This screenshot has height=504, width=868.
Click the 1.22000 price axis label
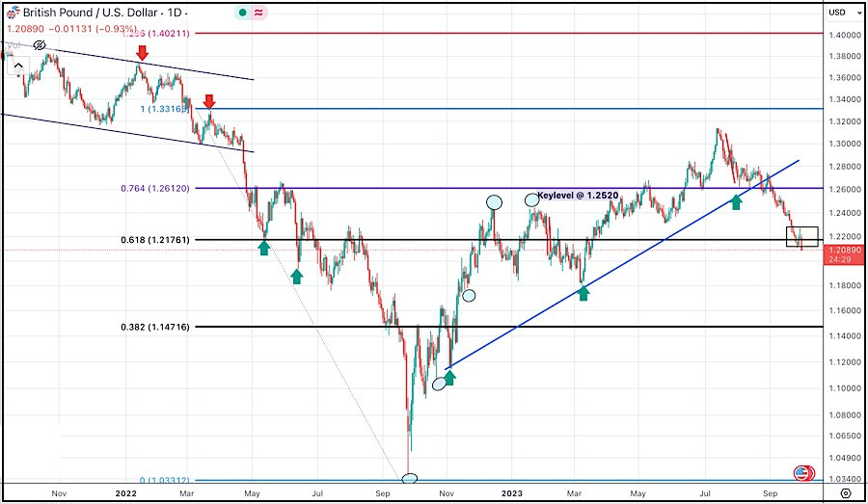pos(845,237)
